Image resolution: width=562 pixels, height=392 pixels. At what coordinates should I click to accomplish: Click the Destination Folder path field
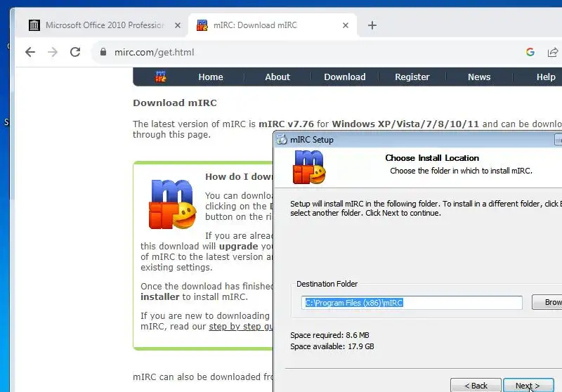[x=412, y=303]
